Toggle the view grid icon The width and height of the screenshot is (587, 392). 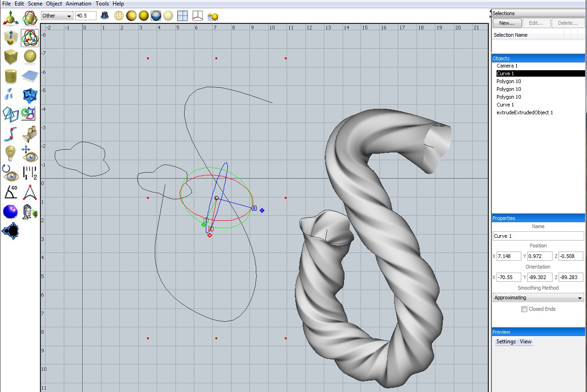(x=182, y=16)
